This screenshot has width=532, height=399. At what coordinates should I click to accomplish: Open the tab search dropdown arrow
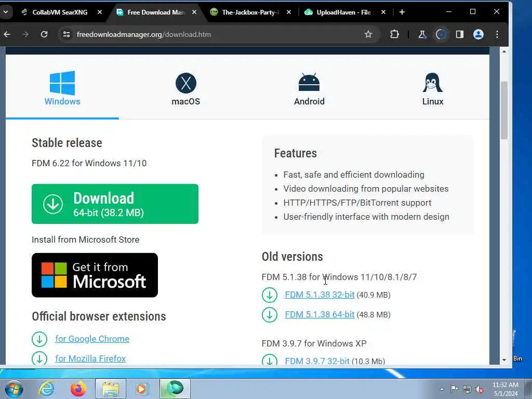(x=6, y=12)
